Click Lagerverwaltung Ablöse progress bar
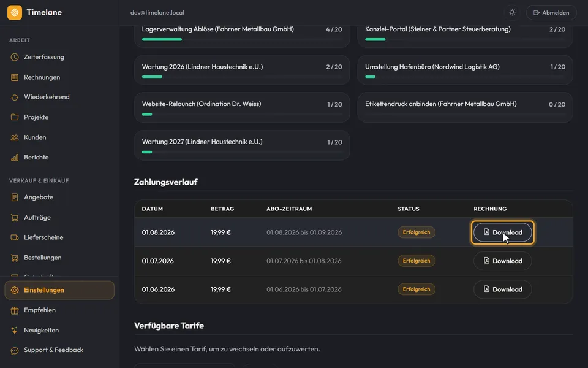Viewport: 588px width, 368px height. pyautogui.click(x=242, y=39)
